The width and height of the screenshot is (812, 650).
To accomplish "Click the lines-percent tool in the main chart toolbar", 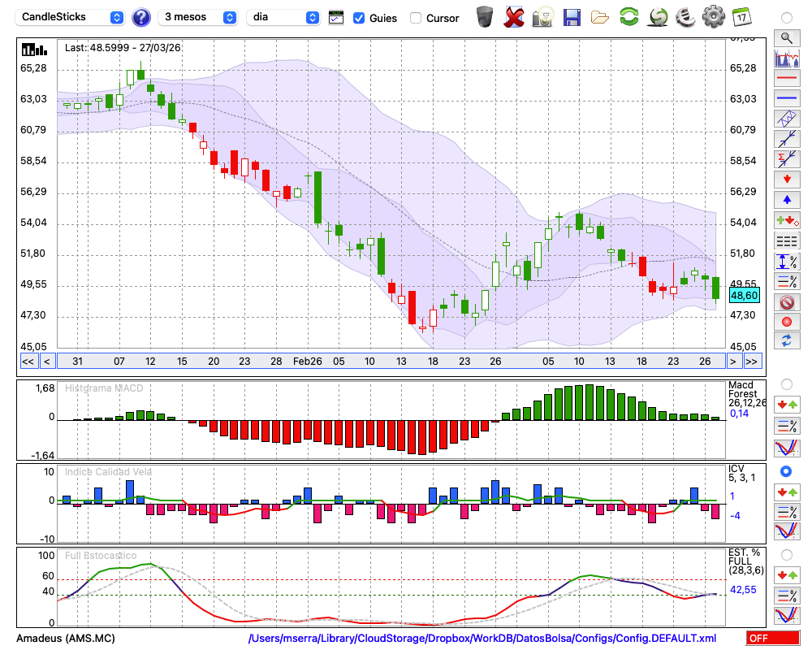I will pos(787,281).
